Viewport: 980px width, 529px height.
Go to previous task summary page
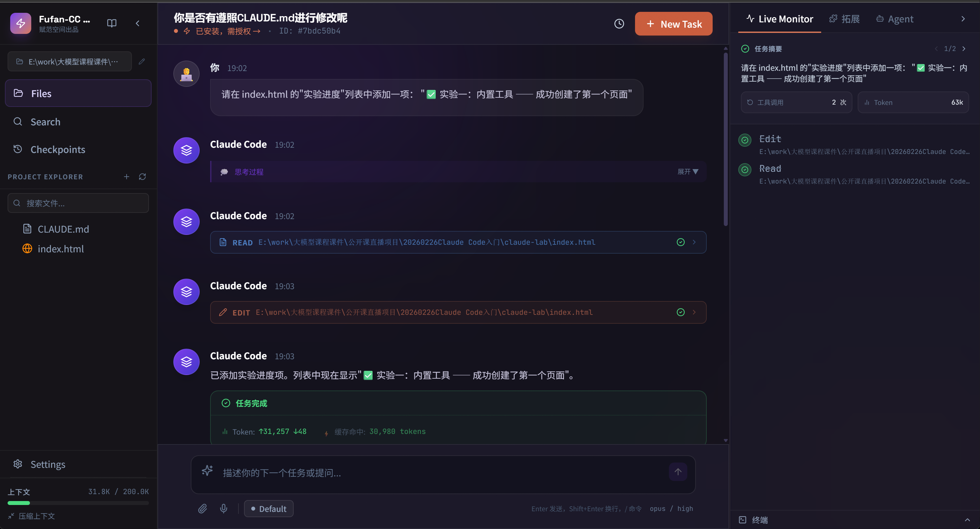(936, 49)
